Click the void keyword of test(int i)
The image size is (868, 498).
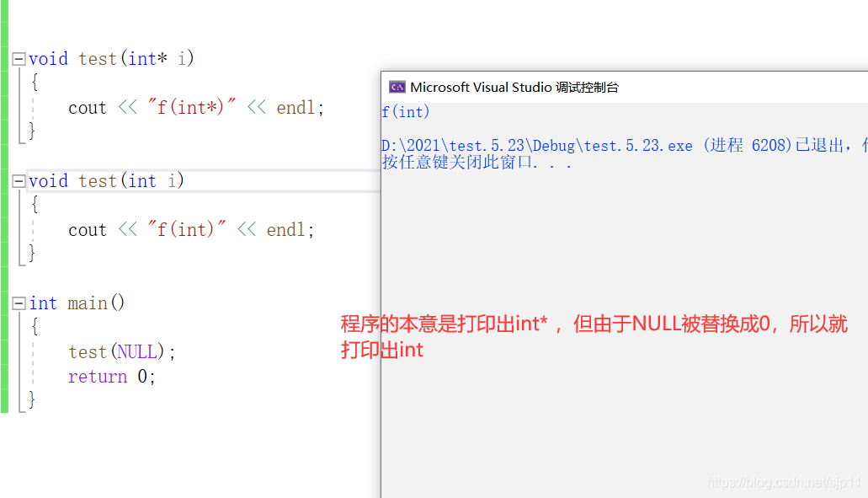click(48, 180)
